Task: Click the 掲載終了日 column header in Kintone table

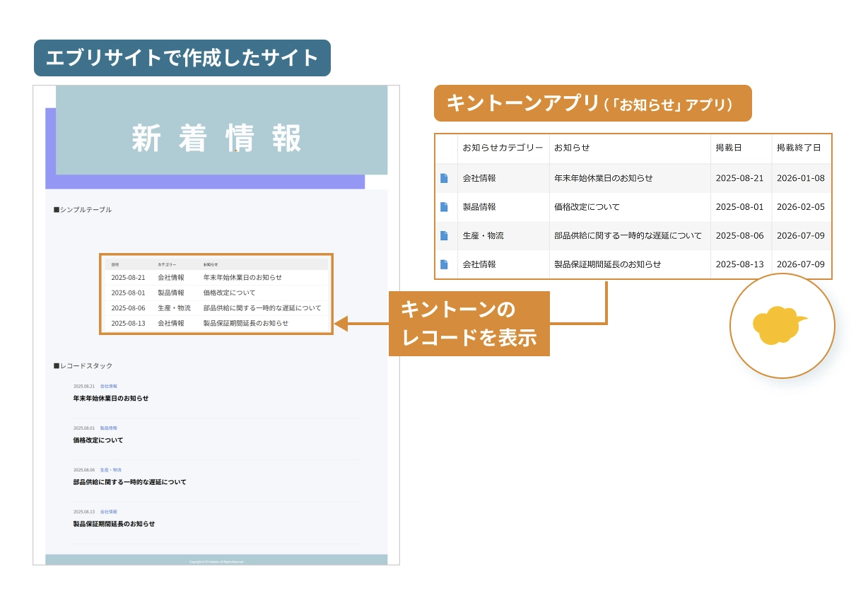Action: click(799, 148)
